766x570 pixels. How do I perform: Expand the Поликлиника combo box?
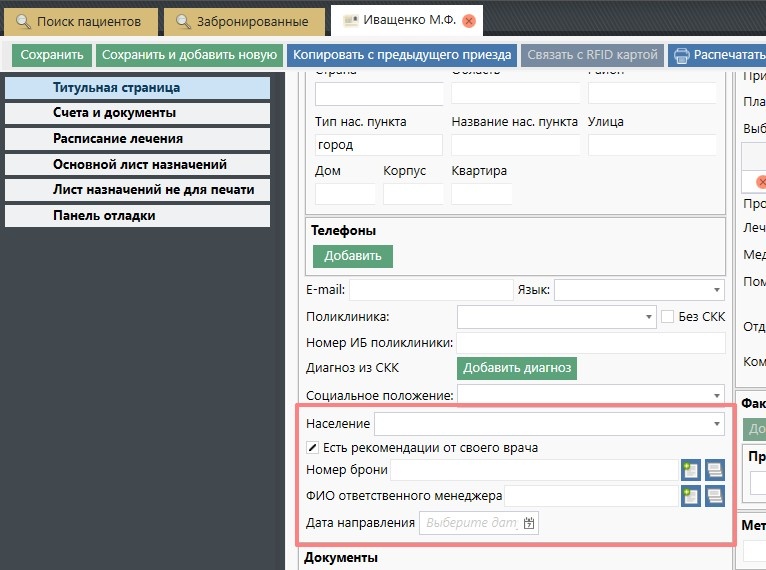648,317
